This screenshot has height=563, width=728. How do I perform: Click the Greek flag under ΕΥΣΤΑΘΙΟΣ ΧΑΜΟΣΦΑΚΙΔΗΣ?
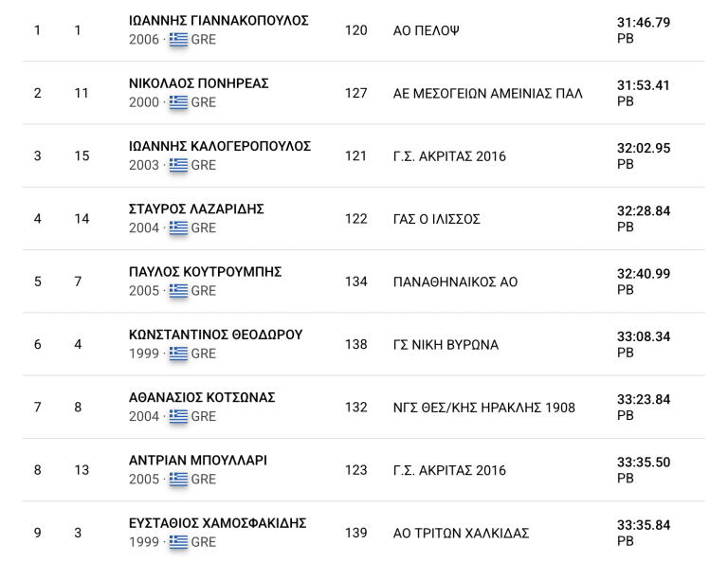click(x=178, y=541)
